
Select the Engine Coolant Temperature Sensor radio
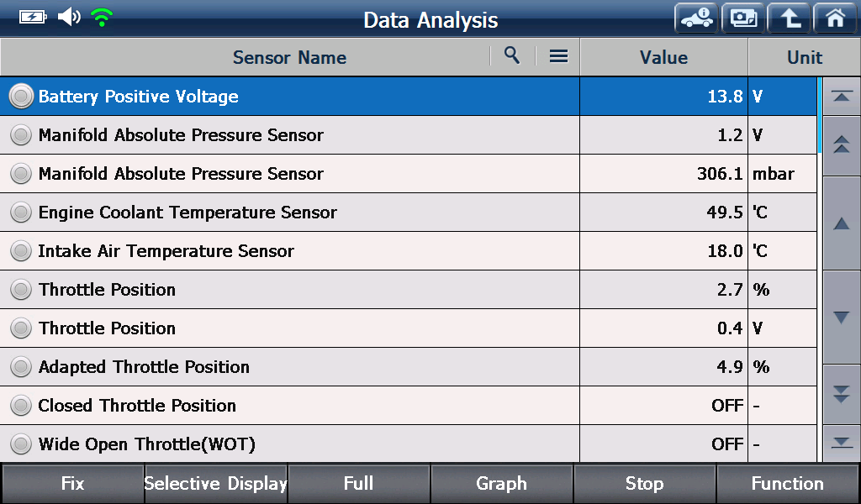[x=21, y=213]
